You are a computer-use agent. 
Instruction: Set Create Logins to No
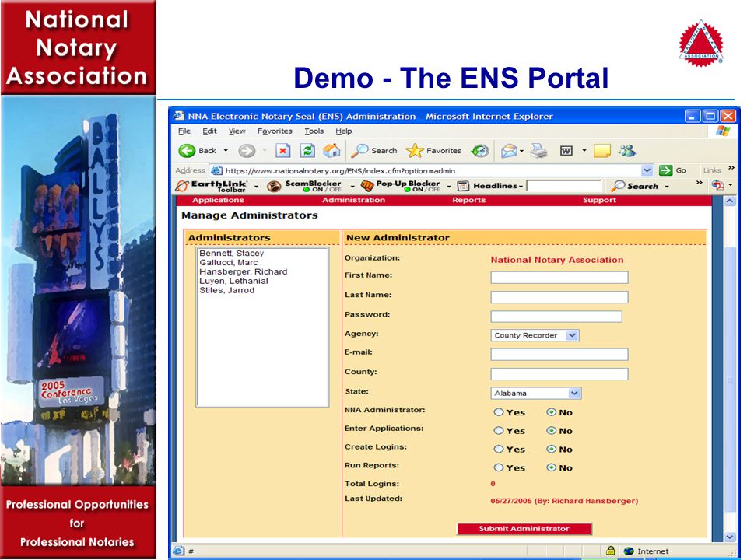551,449
